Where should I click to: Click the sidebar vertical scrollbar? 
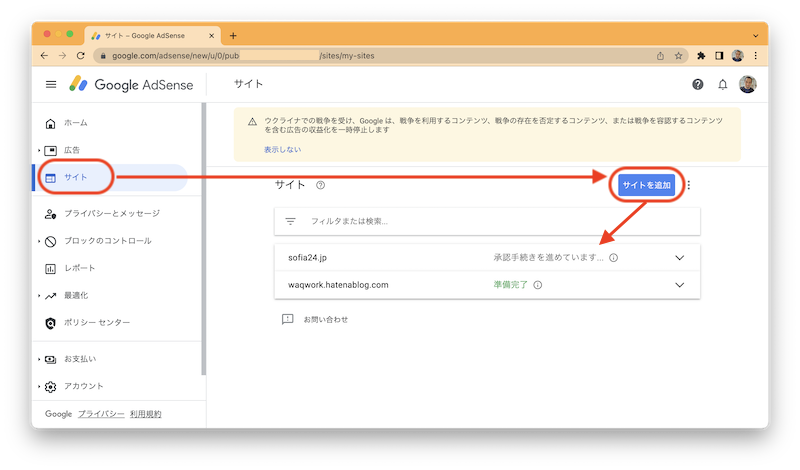pyautogui.click(x=204, y=239)
